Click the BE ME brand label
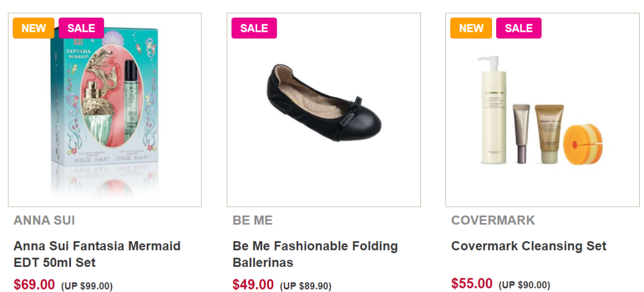The height and width of the screenshot is (292, 644). coord(252,220)
